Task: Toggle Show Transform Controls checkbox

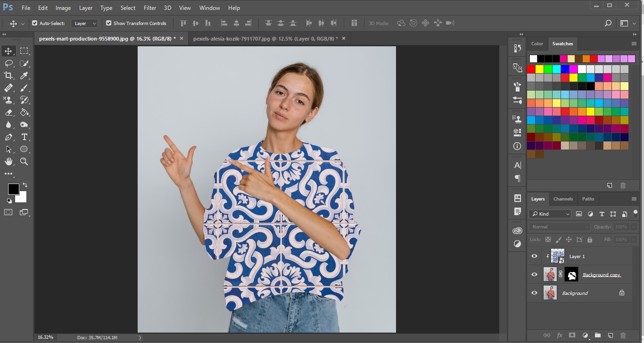Action: point(109,23)
